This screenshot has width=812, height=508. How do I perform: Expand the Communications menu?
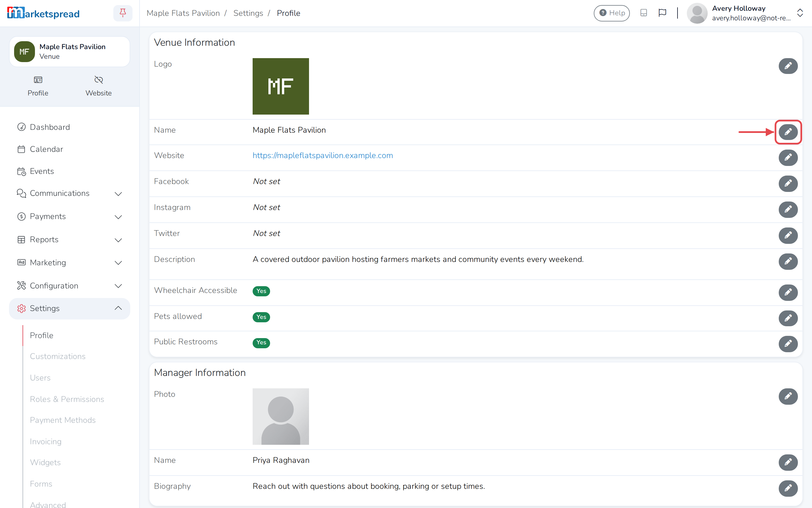tap(69, 194)
